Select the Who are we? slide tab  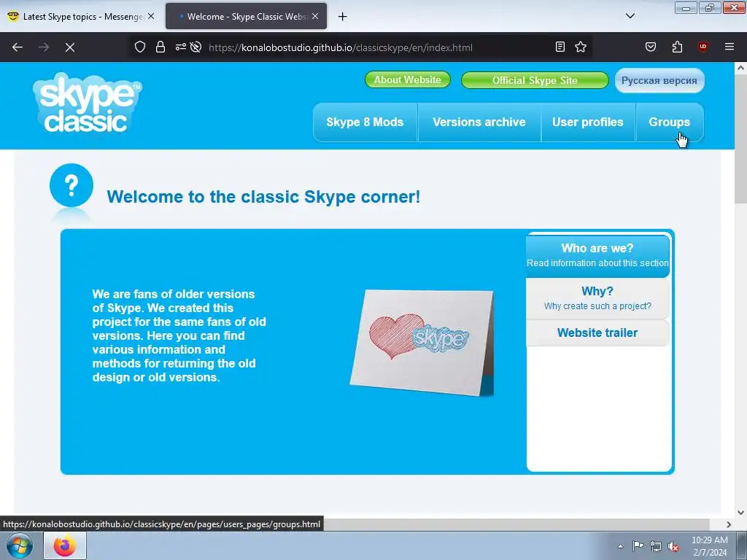[x=597, y=255]
